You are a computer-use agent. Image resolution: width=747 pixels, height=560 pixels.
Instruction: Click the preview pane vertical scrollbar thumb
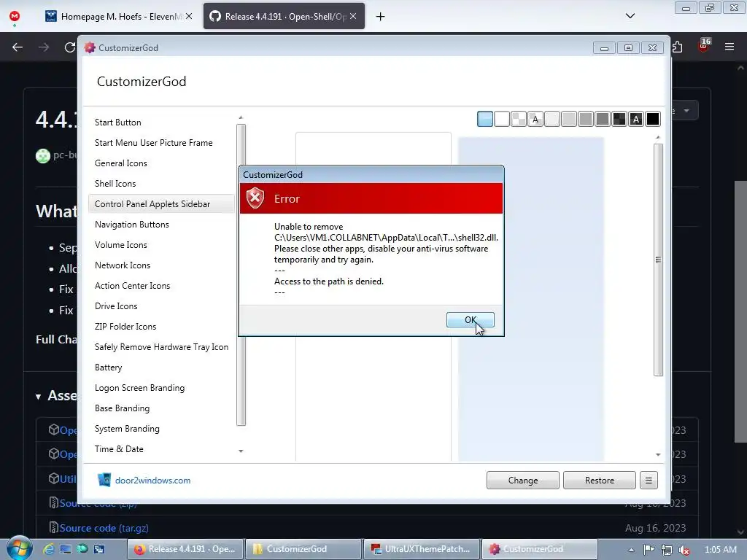658,260
